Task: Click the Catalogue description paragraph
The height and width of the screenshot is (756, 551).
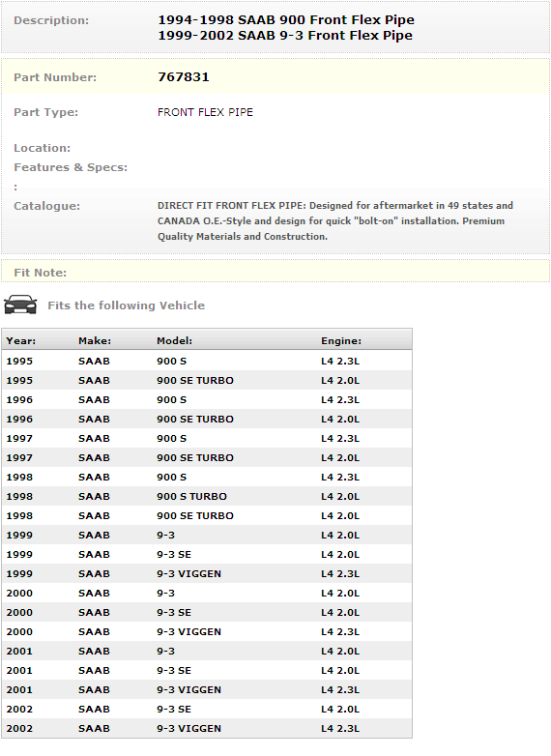Action: pos(335,220)
